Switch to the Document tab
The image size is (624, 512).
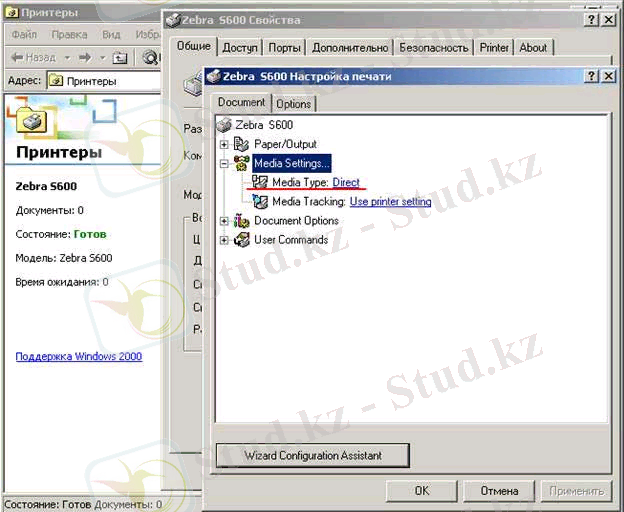[x=241, y=103]
